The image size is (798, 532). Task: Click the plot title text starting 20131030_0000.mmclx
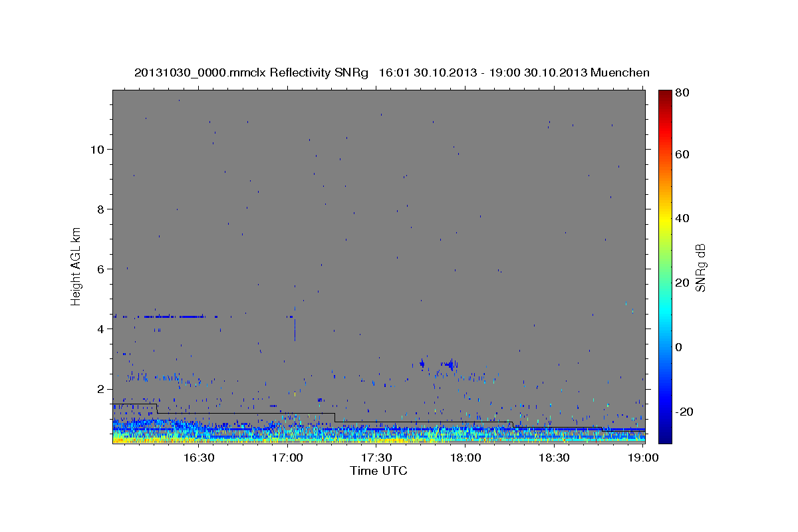[392, 72]
